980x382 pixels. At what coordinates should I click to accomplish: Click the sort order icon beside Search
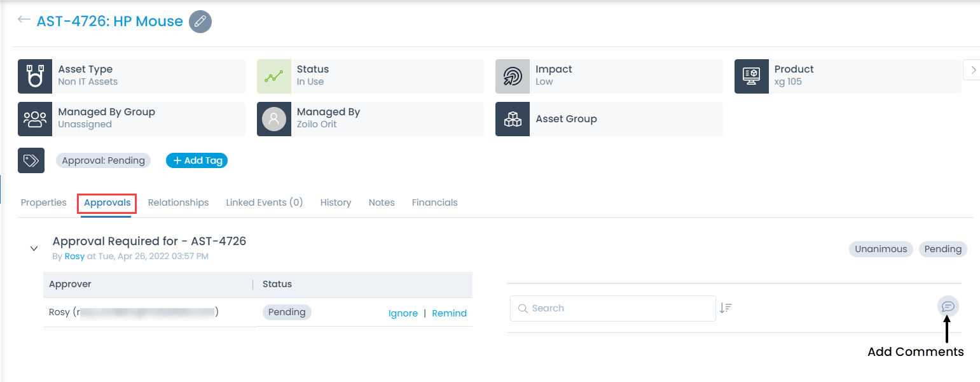(x=726, y=308)
